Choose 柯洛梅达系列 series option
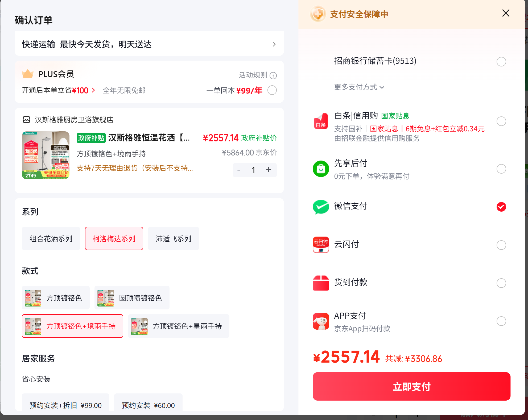Screen dimensions: 528x420 114,238
